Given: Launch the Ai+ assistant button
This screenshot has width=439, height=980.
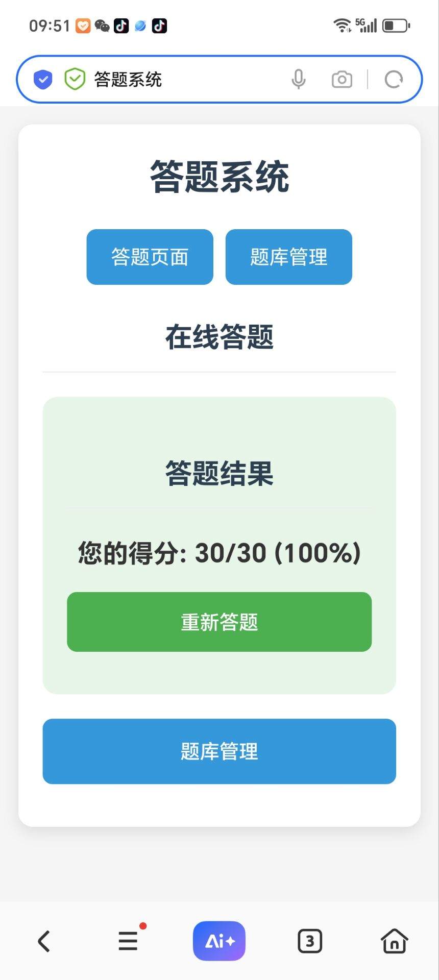Looking at the screenshot, I should coord(219,941).
